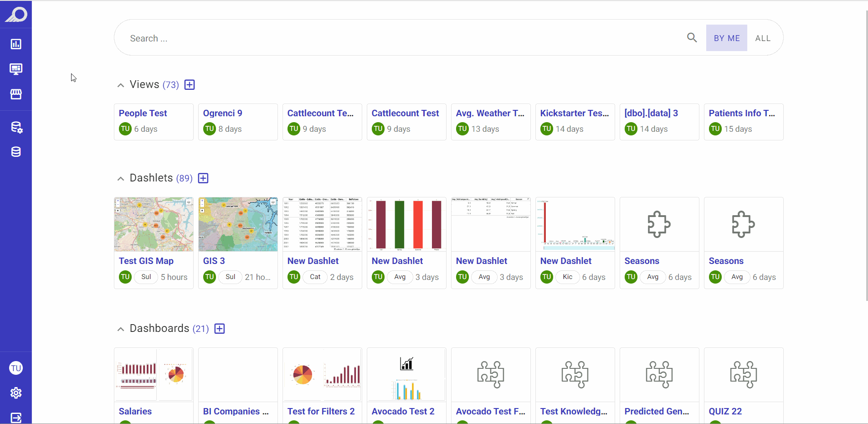Collapse the Dashboards section

click(x=121, y=329)
